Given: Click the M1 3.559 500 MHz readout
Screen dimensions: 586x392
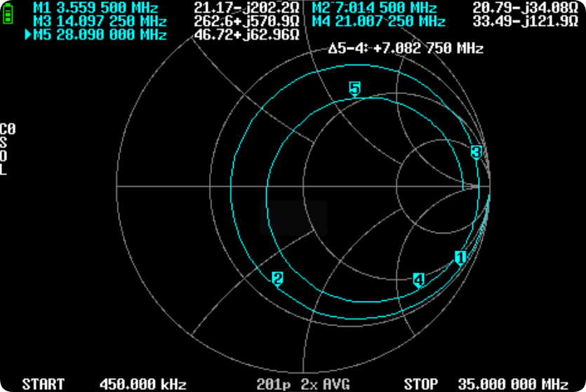Looking at the screenshot, I should pos(95,8).
